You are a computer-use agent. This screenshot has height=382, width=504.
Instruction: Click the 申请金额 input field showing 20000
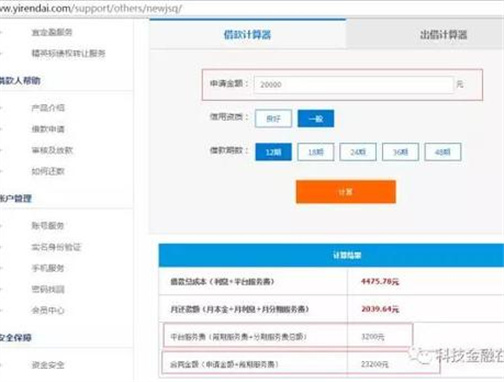pyautogui.click(x=353, y=84)
